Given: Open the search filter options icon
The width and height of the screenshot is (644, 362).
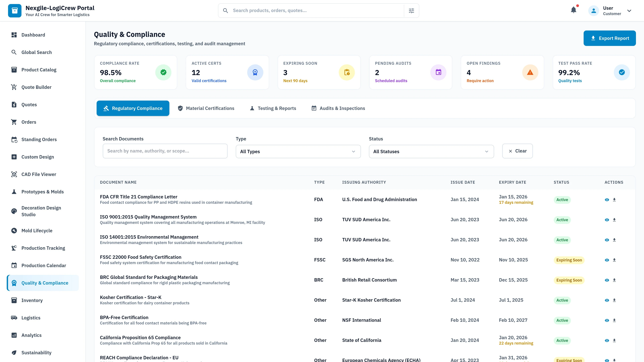Looking at the screenshot, I should [x=411, y=11].
